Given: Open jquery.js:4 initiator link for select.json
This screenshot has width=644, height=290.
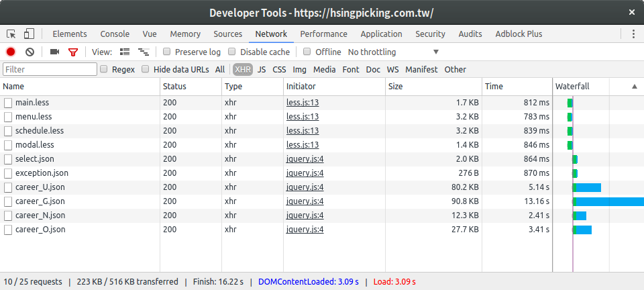Looking at the screenshot, I should point(305,159).
